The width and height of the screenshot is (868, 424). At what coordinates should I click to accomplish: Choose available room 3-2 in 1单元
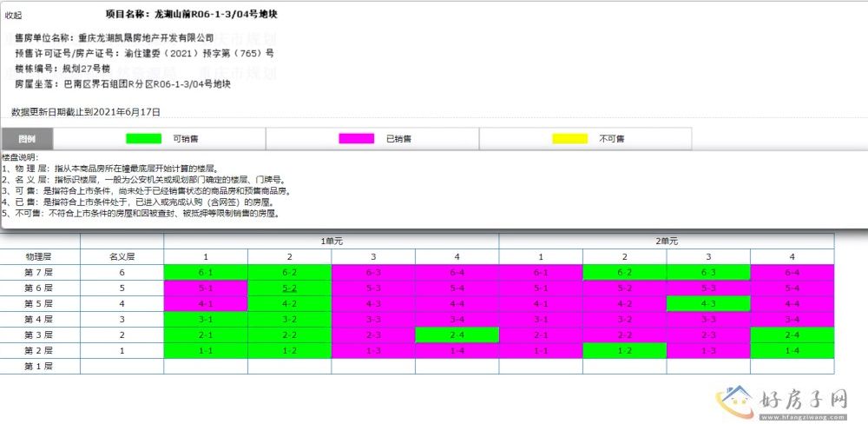point(290,319)
